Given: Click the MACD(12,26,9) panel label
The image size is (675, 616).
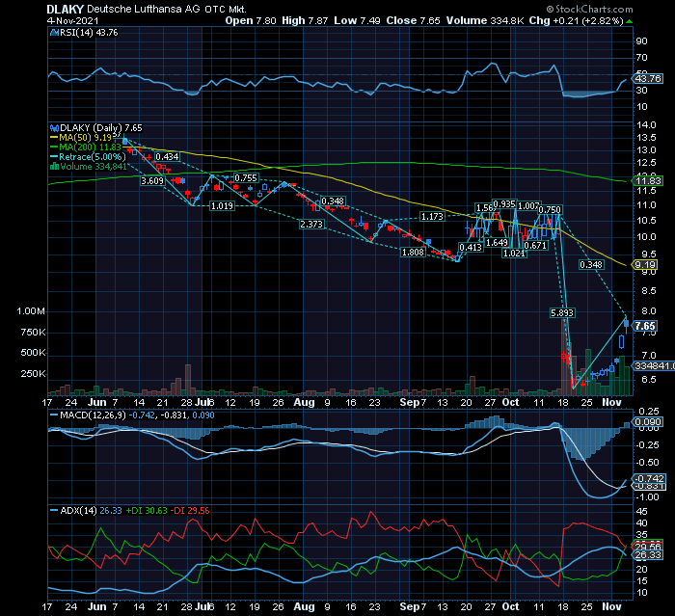Looking at the screenshot, I should [94, 415].
